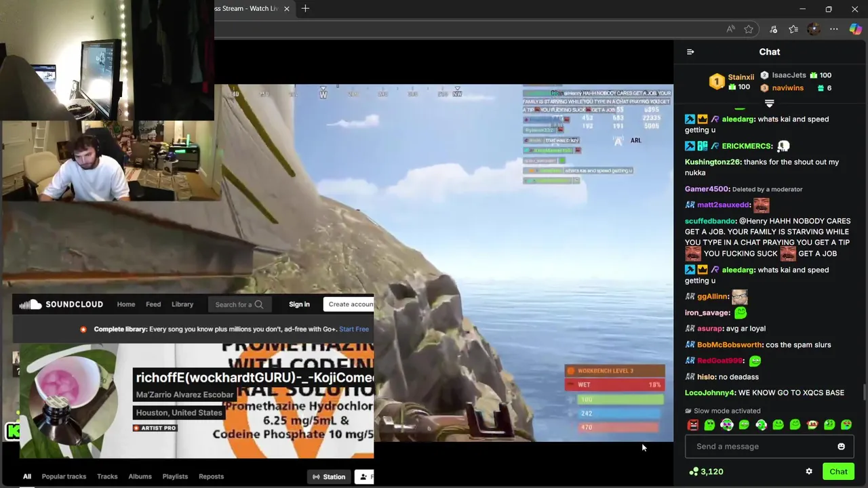The image size is (868, 488).
Task: Click the ARTIST PRO badge
Action: coord(155,428)
